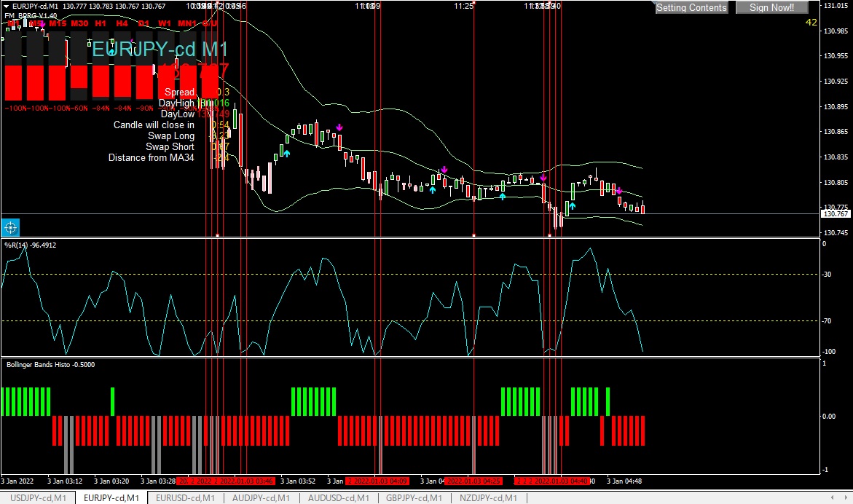
Task: Click the 0.00 level on histogram scale
Action: [828, 416]
